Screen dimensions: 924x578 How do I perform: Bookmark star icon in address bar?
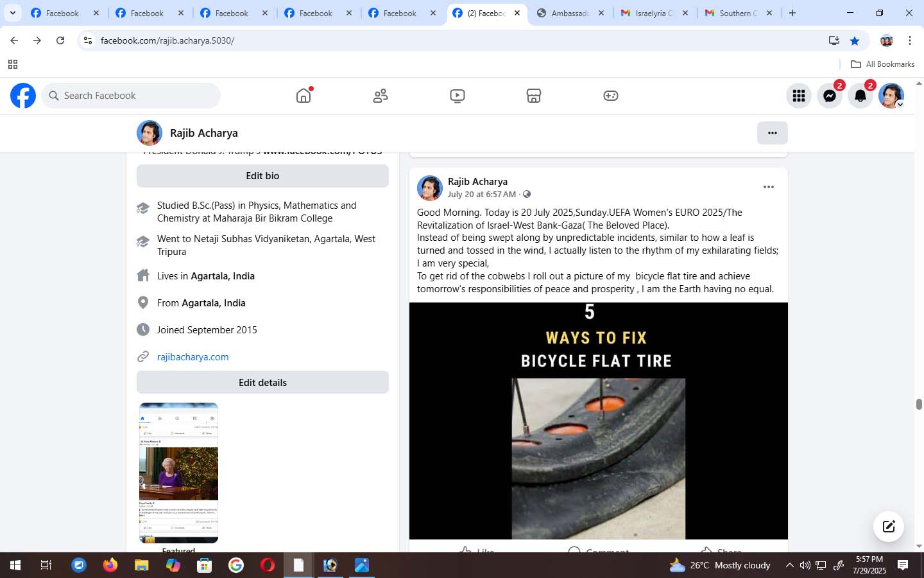click(x=855, y=40)
